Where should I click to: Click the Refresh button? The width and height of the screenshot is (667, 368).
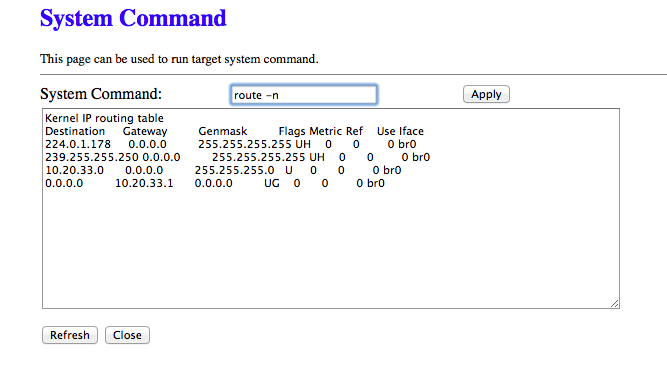tap(70, 335)
